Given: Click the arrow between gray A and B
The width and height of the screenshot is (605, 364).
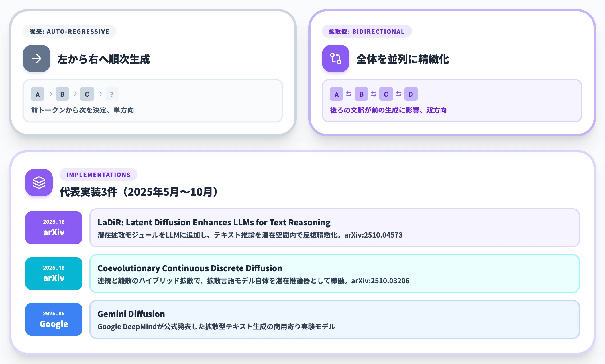Looking at the screenshot, I should click(50, 94).
